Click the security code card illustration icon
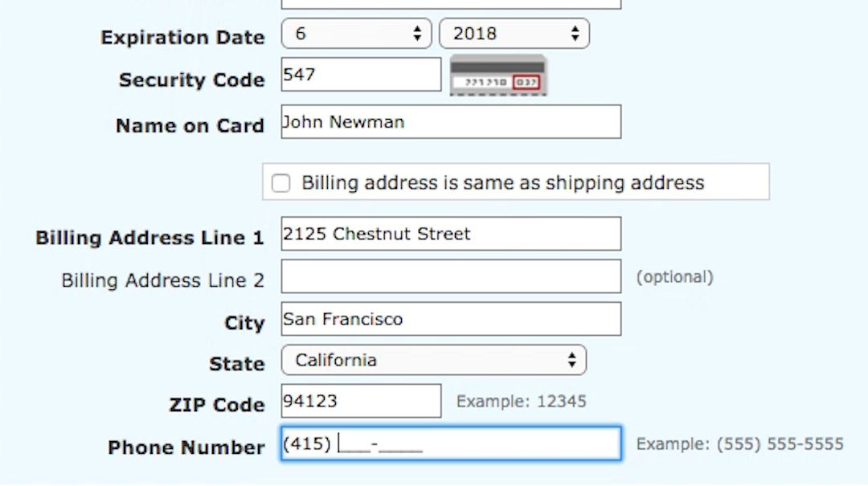The image size is (868, 486). (x=497, y=76)
